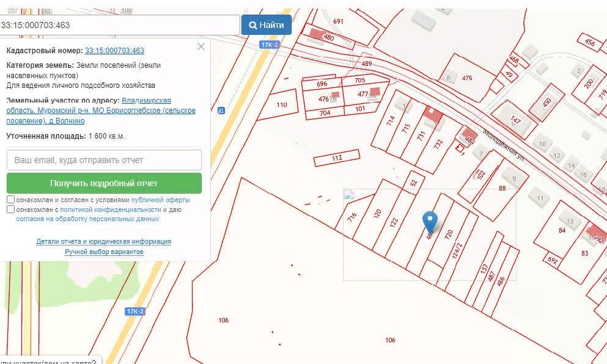The height and width of the screenshot is (364, 607).
Task: Select parcel 88 on the map
Action: [502, 188]
